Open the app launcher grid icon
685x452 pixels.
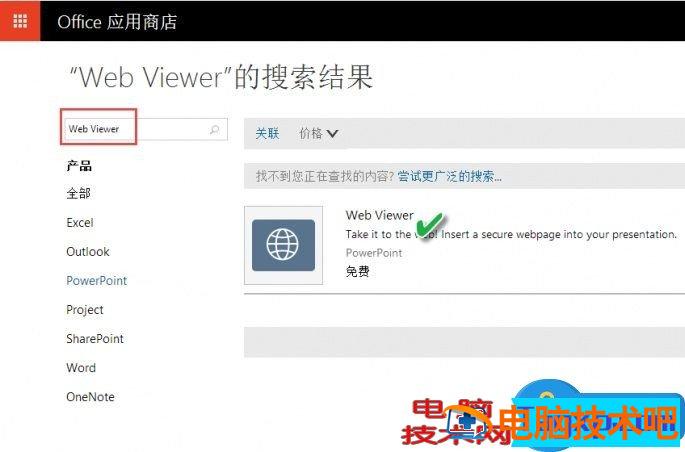click(20, 21)
